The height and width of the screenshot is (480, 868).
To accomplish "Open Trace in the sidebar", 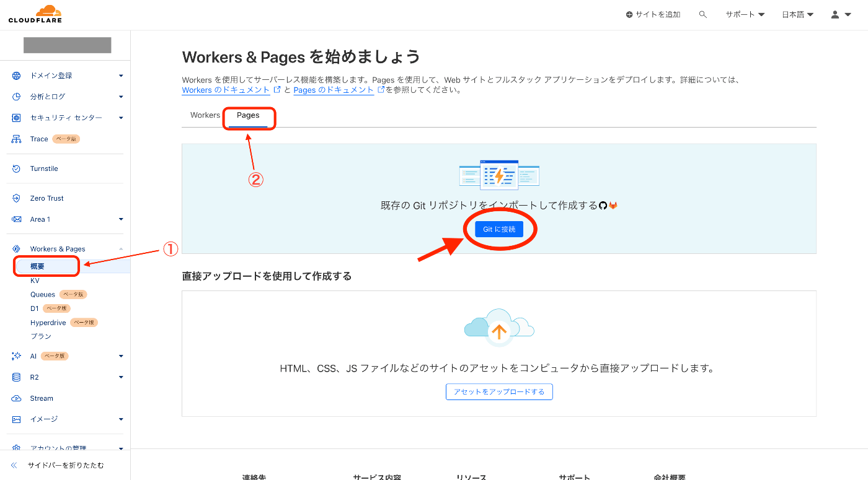I will pyautogui.click(x=39, y=139).
